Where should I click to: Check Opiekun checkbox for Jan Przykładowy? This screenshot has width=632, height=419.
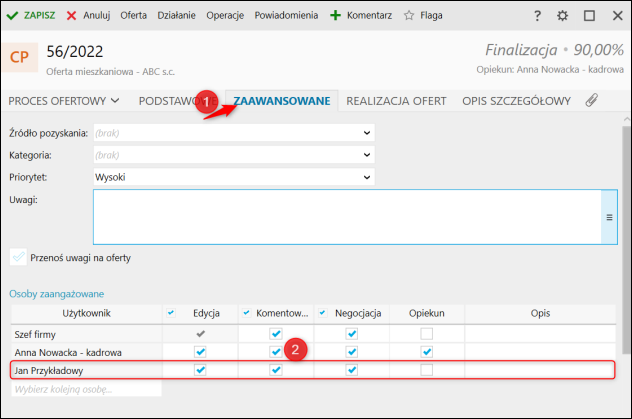pyautogui.click(x=426, y=369)
